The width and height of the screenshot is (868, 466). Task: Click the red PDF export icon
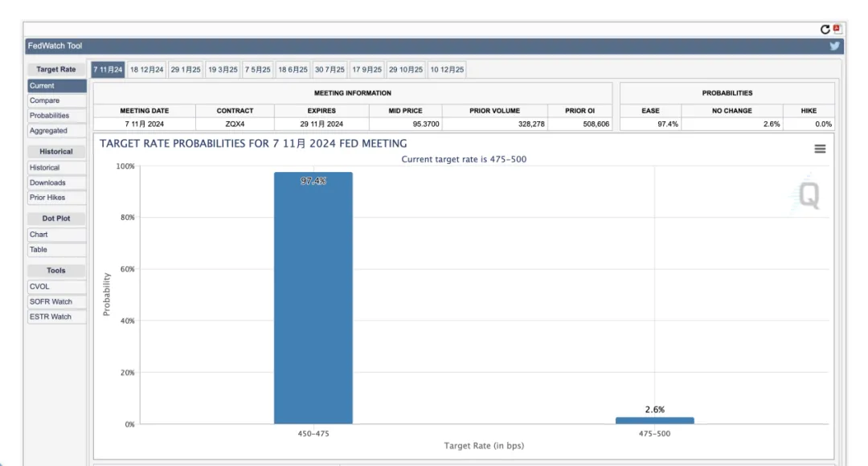(x=837, y=28)
